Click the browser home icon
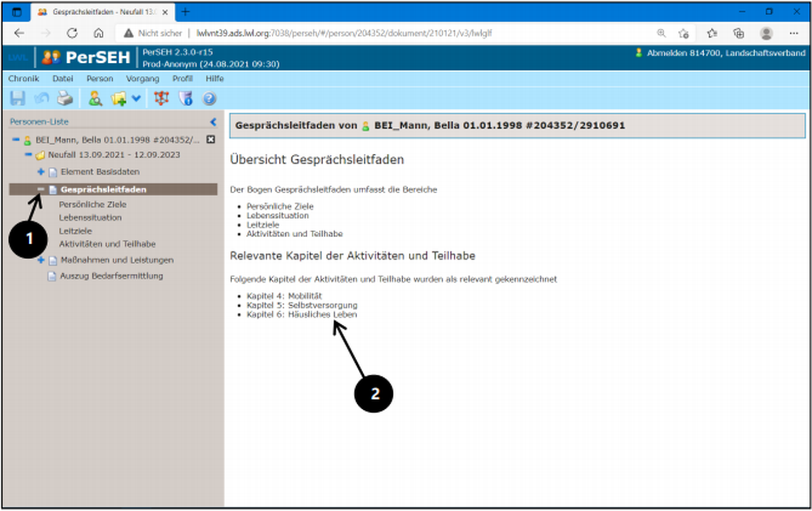 click(x=99, y=33)
